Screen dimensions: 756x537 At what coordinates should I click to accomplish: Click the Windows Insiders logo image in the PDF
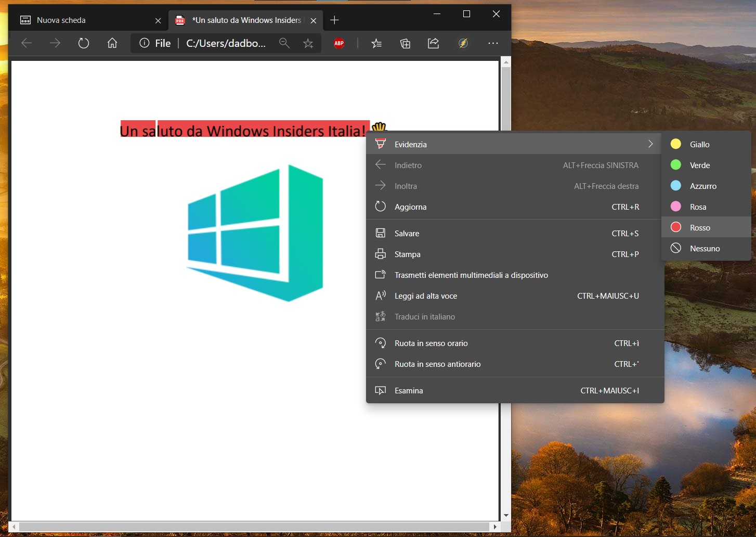(255, 233)
